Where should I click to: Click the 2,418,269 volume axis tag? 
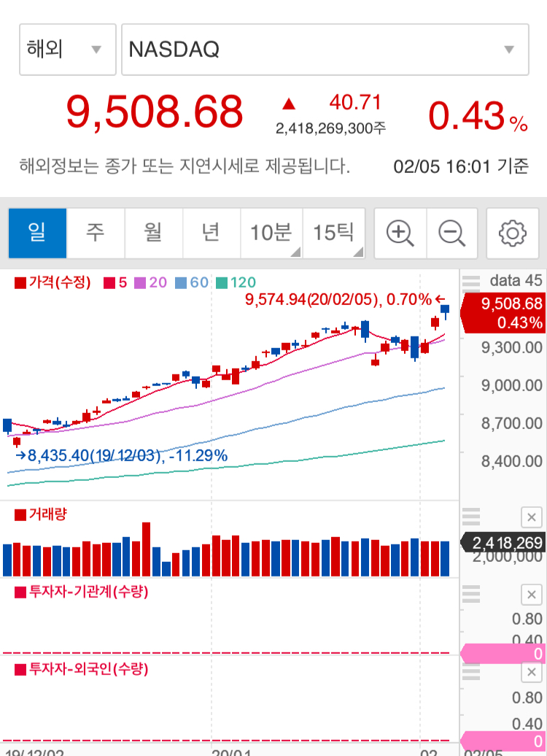[x=504, y=543]
